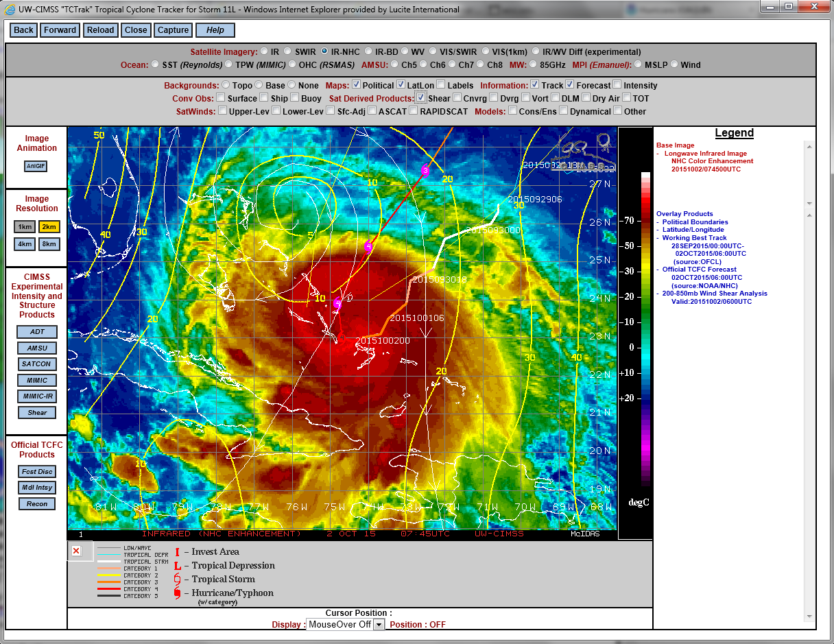Uncheck the Shear derived product checkbox
This screenshot has width=834, height=644.
(420, 98)
